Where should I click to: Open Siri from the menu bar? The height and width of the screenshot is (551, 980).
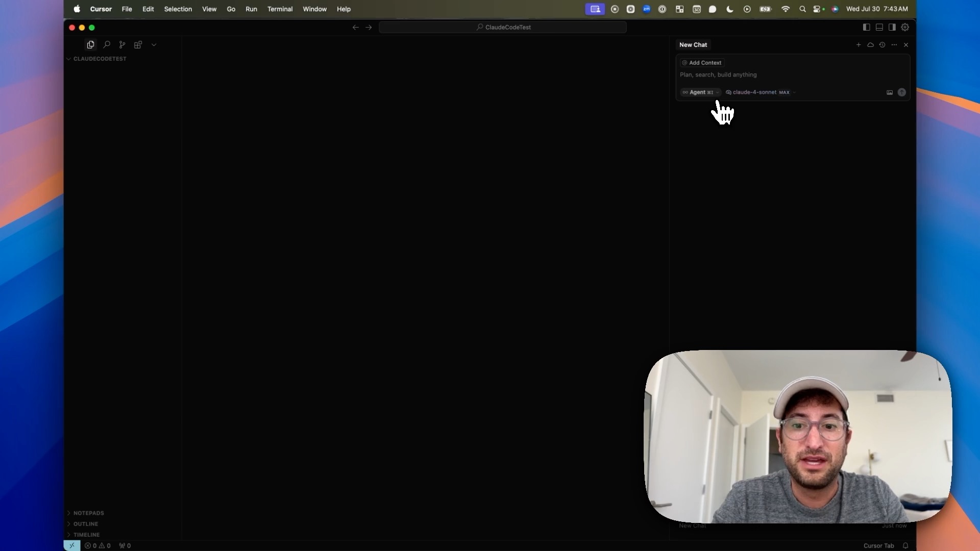pyautogui.click(x=835, y=9)
